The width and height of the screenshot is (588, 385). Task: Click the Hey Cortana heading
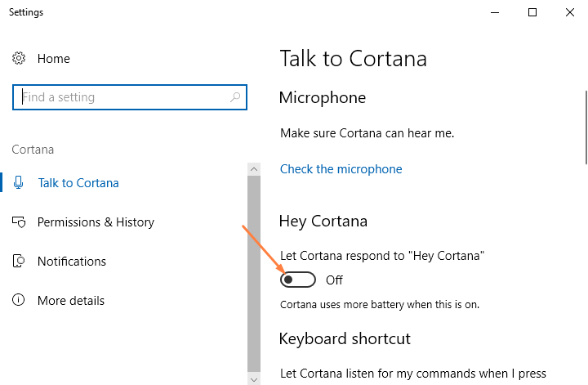pyautogui.click(x=323, y=221)
